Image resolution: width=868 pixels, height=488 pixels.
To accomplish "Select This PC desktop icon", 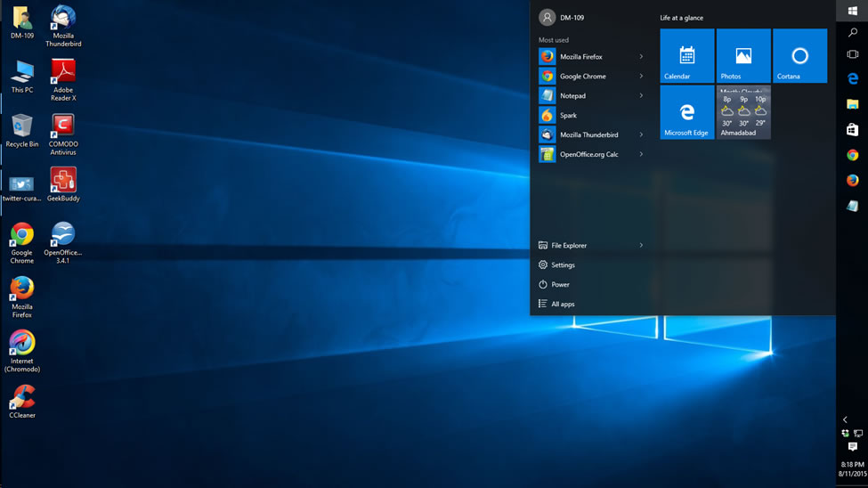I will (22, 77).
